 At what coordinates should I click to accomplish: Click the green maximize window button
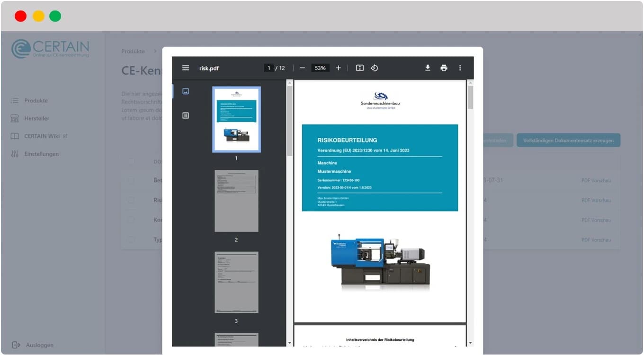[55, 16]
